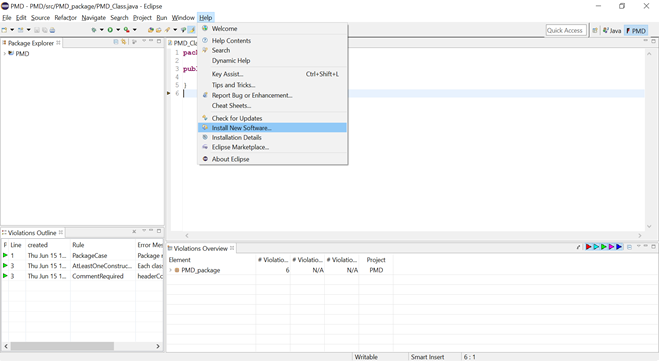Select Report Bug or Enhancement item

click(x=272, y=95)
